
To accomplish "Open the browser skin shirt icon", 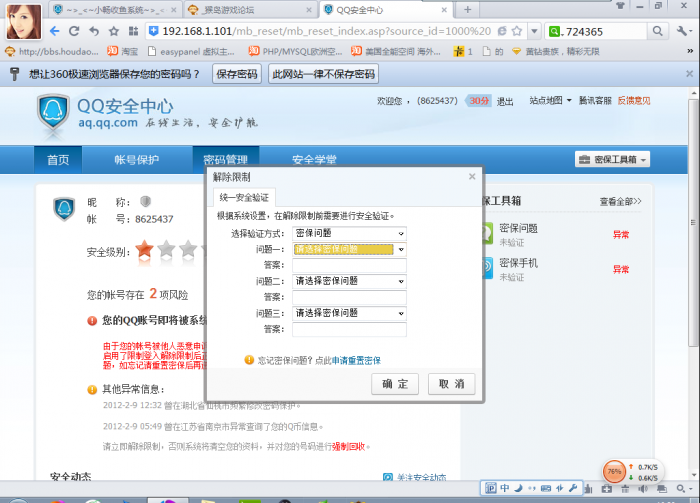I will pyautogui.click(x=620, y=6).
